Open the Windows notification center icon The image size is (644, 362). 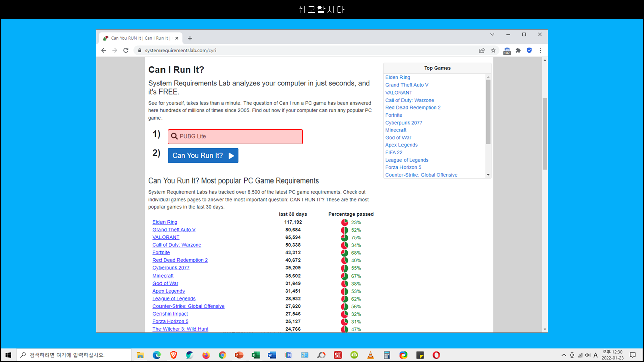633,355
